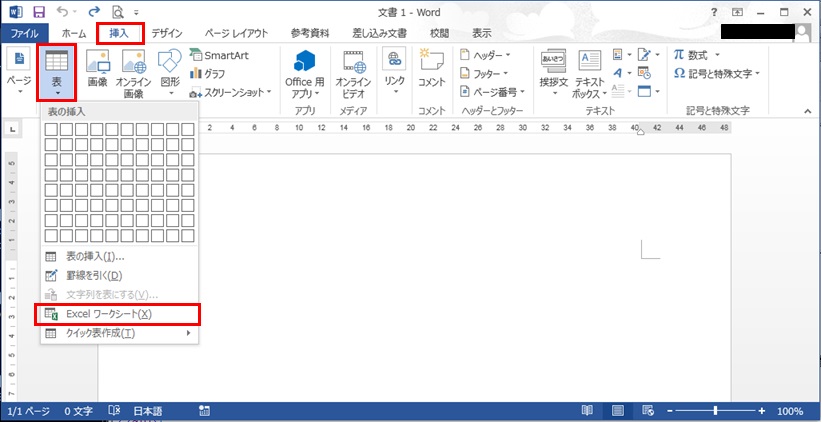Image resolution: width=822 pixels, height=422 pixels.
Task: Open Word Help with the question mark
Action: click(x=714, y=12)
